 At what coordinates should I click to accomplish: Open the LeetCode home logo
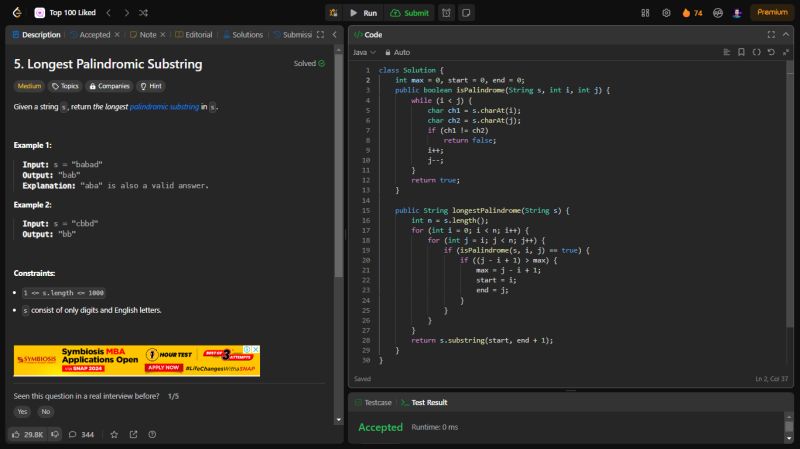[x=17, y=13]
